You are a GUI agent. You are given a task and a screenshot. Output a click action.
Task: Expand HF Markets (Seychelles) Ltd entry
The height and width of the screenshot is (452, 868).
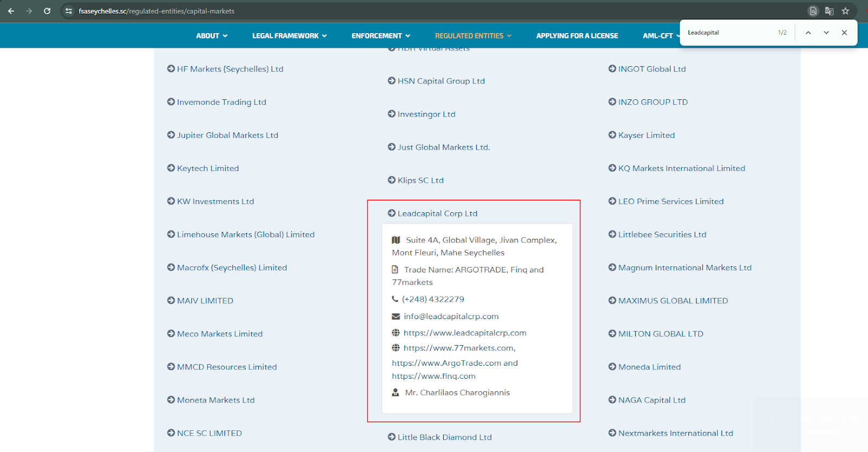point(225,69)
